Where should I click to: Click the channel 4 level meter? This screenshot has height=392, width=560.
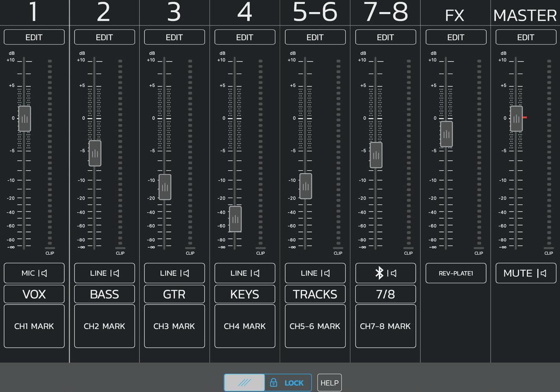pyautogui.click(x=261, y=152)
